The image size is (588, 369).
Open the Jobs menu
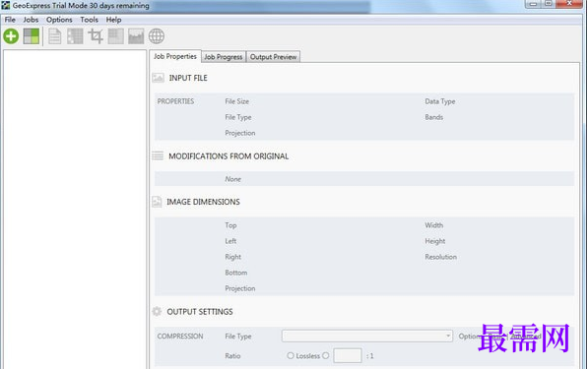pyautogui.click(x=31, y=20)
